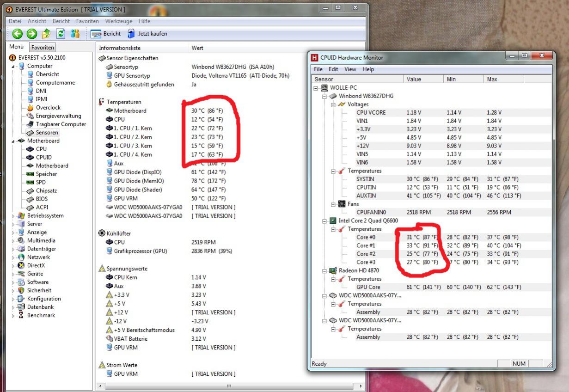Click the DirectX icon in tree
Viewport: 569px width, 392px height.
(21, 266)
